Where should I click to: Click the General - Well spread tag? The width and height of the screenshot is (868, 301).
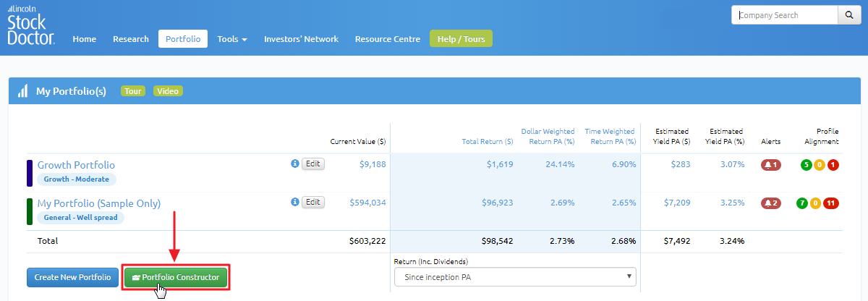(81, 217)
